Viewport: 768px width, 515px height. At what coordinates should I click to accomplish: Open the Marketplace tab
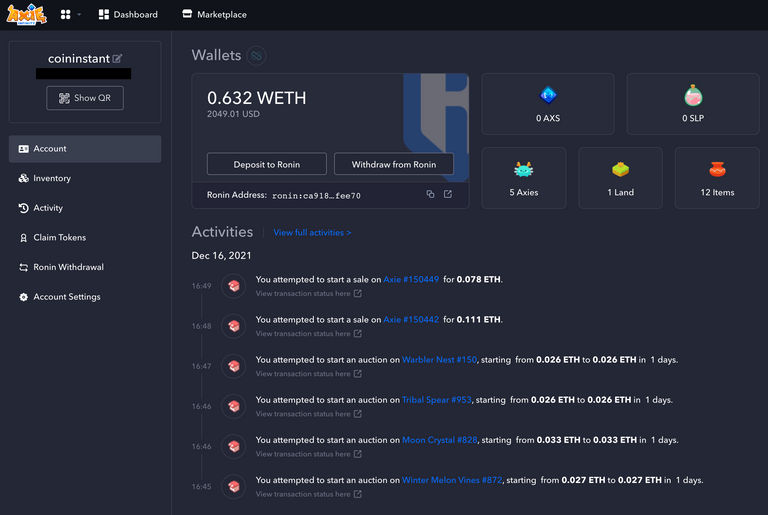coord(215,15)
